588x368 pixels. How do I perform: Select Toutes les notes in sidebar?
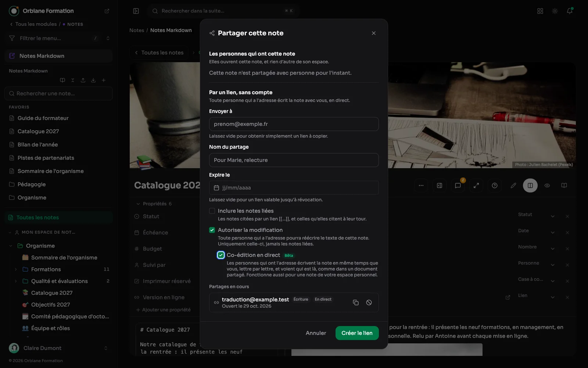pos(59,217)
